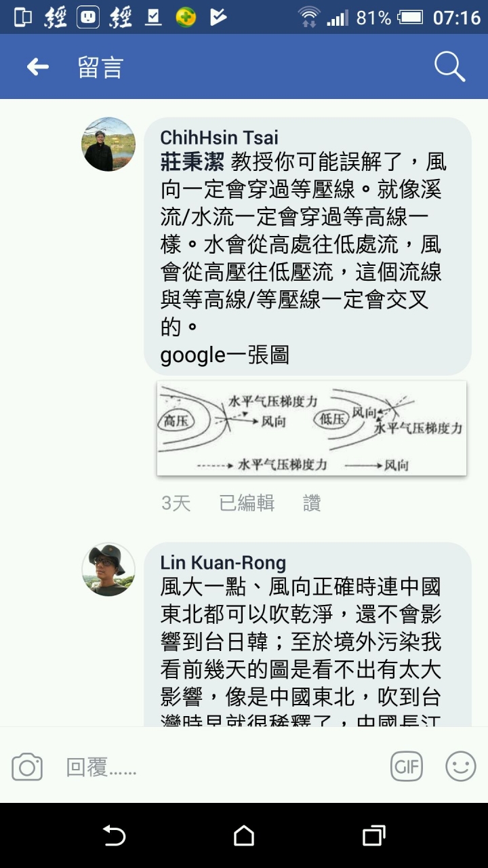Open ChihHsin Tsai's profile picture
Viewport: 488px width, 868px height.
pyautogui.click(x=108, y=144)
